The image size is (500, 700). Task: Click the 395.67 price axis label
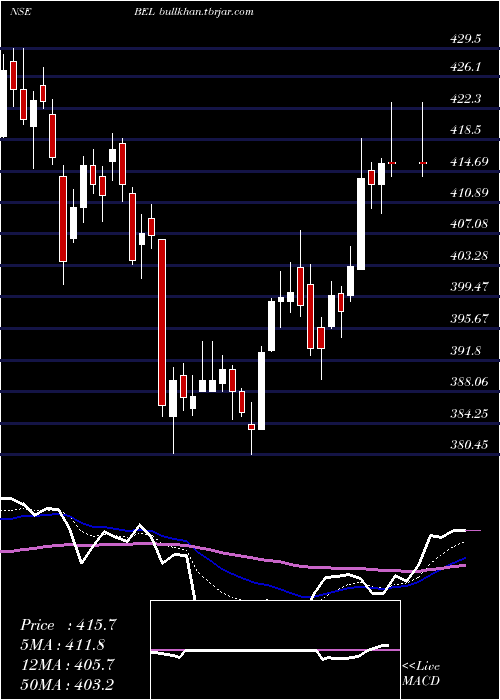pos(468,319)
